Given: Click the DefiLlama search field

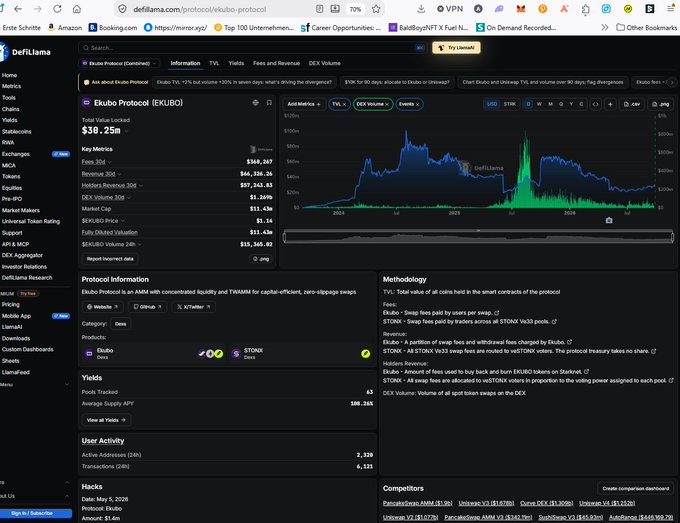Looking at the screenshot, I should click(x=252, y=48).
